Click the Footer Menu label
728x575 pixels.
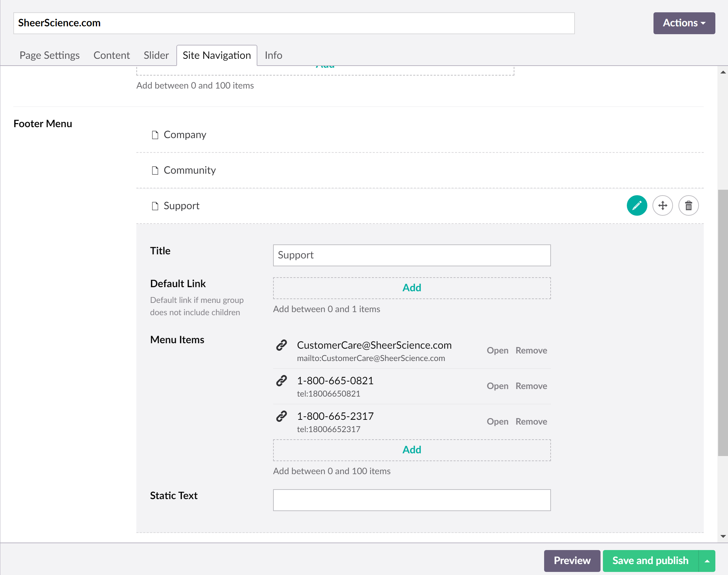(x=43, y=124)
